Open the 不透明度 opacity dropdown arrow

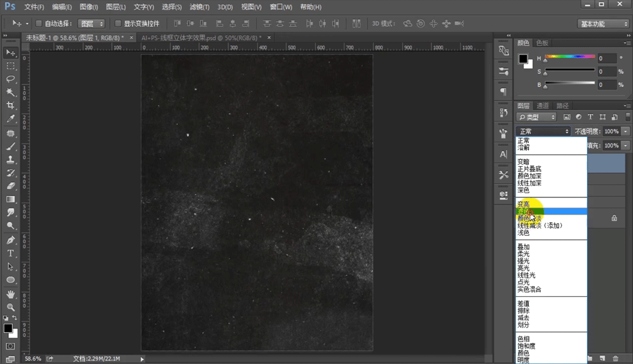coord(625,132)
